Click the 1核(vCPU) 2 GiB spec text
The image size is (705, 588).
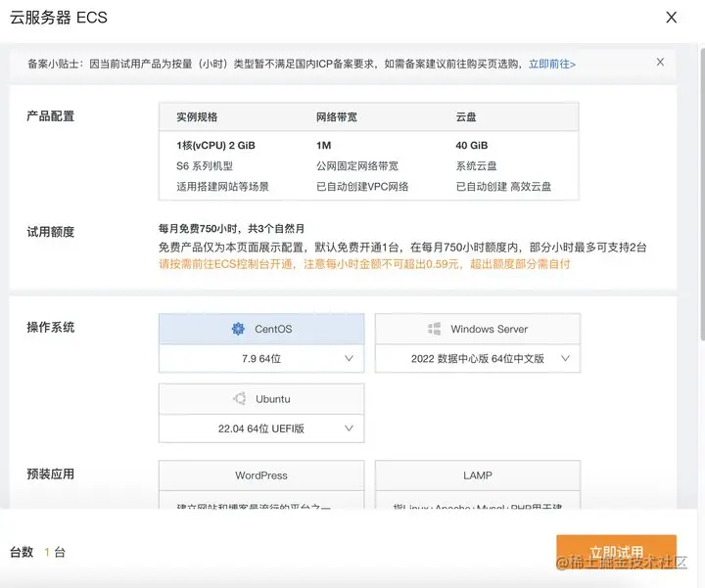coord(215,146)
